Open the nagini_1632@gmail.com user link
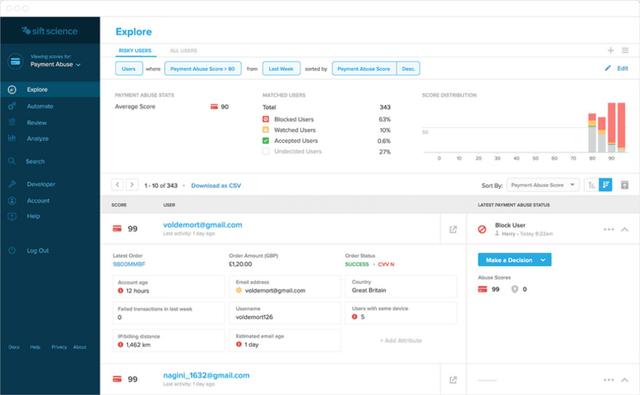The width and height of the screenshot is (640, 395). coord(206,375)
